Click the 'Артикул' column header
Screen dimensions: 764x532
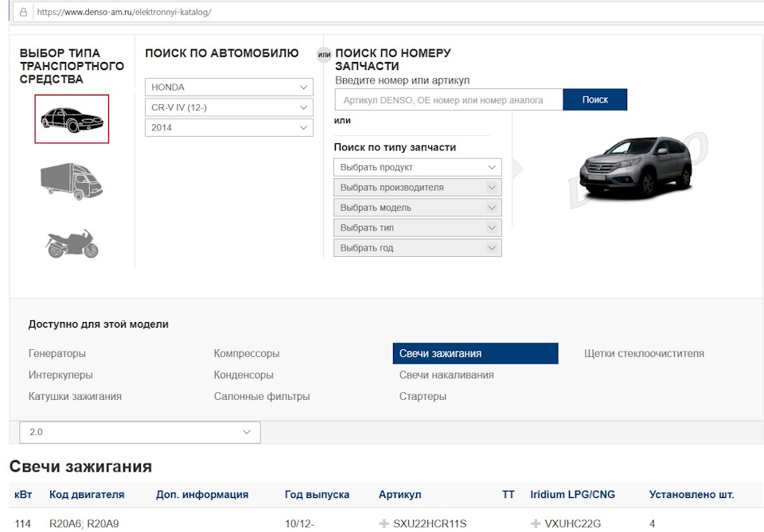400,495
